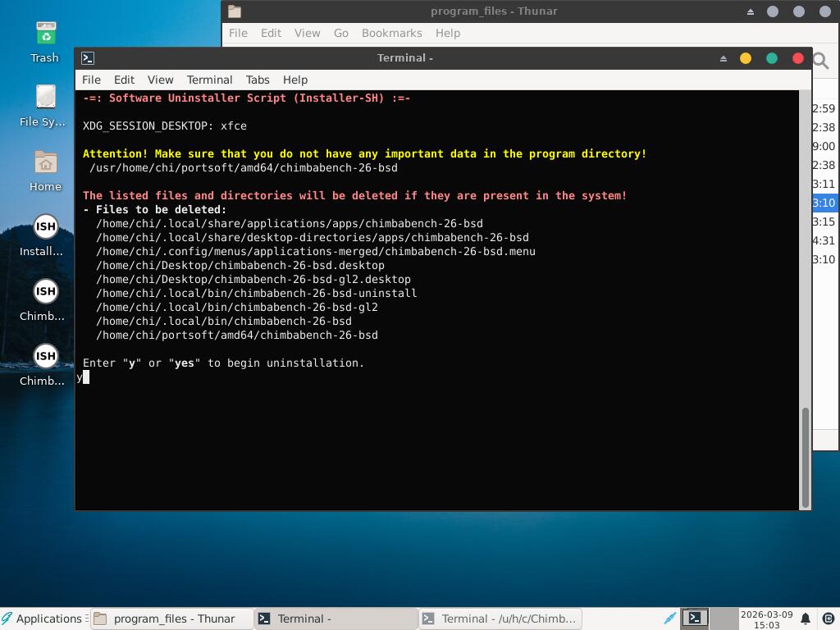Open the View menu in Thunar window
Viewport: 840px width, 630px height.
pos(307,33)
